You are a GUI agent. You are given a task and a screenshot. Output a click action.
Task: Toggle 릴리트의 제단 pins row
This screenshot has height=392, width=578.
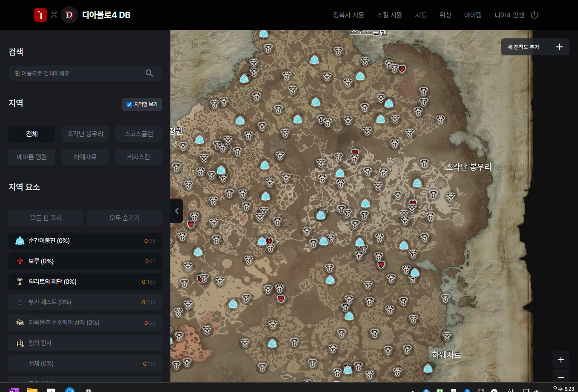[85, 282]
